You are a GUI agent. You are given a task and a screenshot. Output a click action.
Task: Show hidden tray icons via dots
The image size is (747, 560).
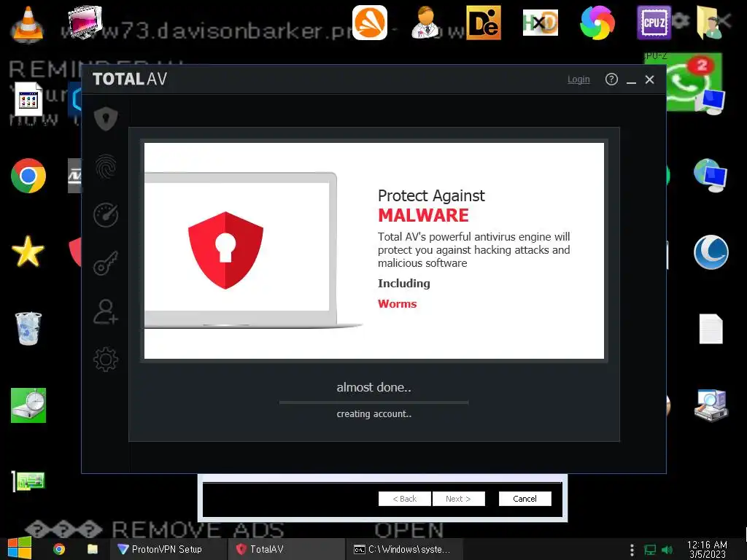tap(632, 550)
